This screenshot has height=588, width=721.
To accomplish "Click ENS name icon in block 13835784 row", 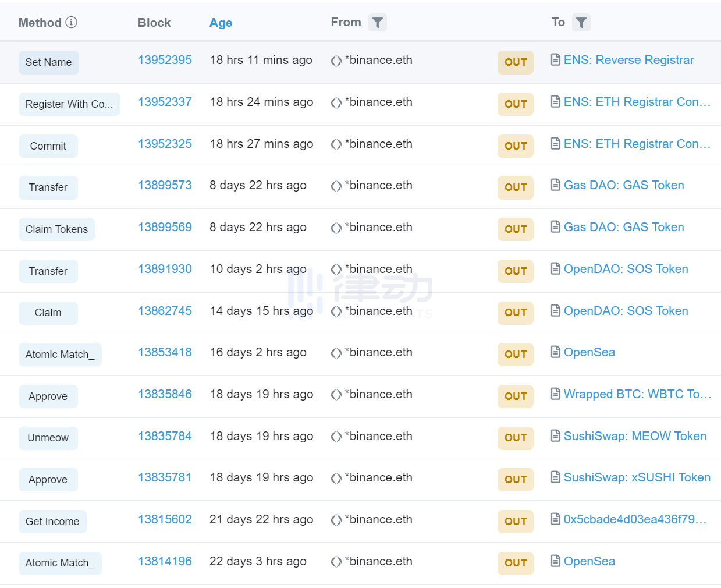I will pyautogui.click(x=336, y=437).
